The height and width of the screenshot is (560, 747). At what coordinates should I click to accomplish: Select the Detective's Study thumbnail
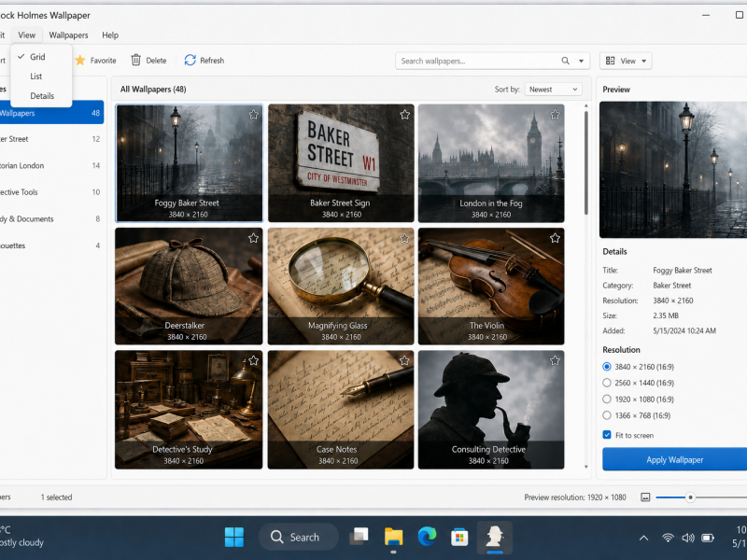(189, 410)
